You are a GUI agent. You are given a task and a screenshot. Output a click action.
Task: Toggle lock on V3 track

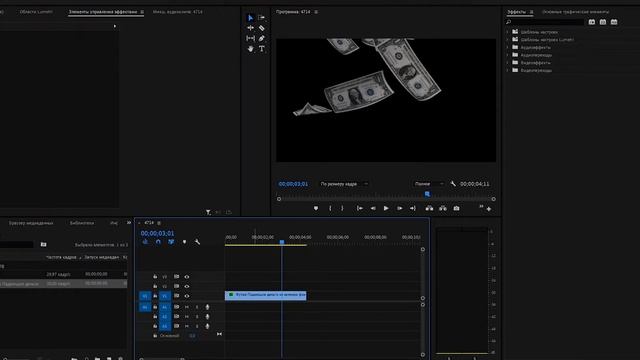(x=155, y=277)
